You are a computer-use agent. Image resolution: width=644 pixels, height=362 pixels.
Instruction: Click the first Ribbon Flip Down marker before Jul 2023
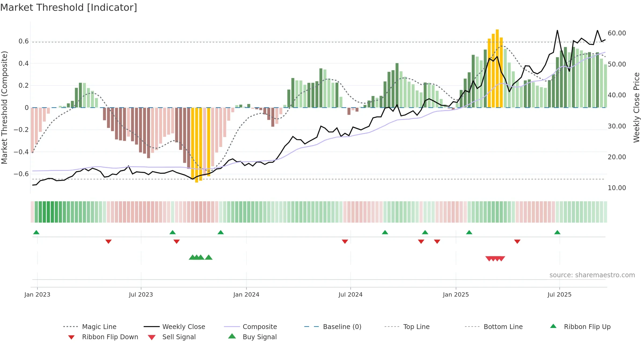pos(108,242)
